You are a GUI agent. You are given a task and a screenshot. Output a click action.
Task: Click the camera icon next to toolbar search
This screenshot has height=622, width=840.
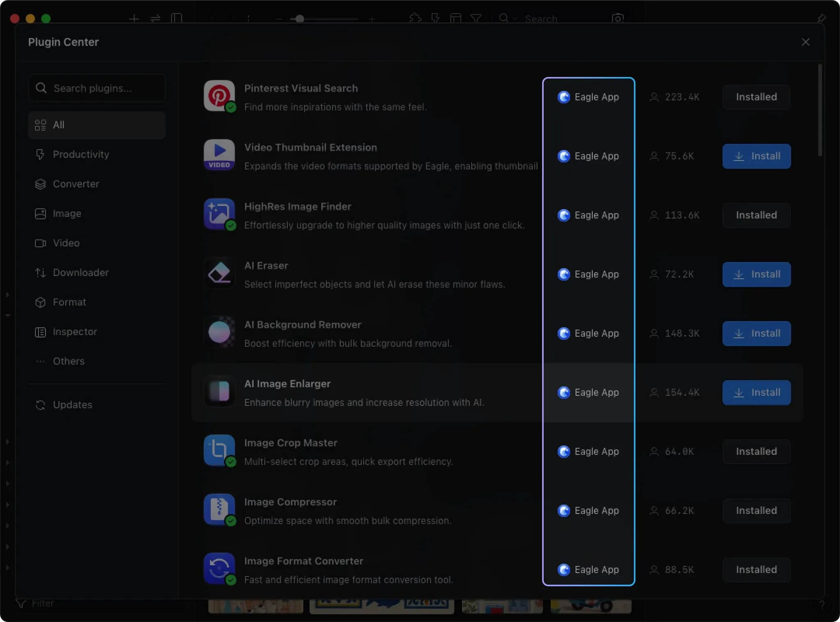pos(618,18)
